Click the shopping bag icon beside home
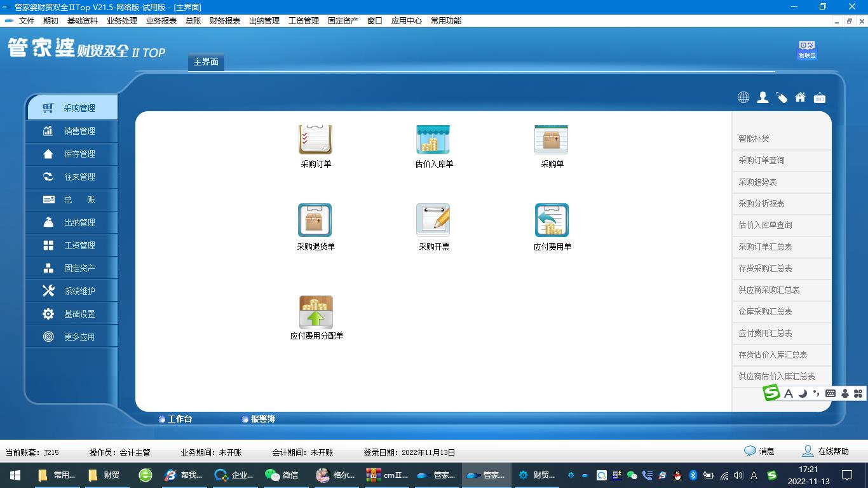 click(x=820, y=97)
